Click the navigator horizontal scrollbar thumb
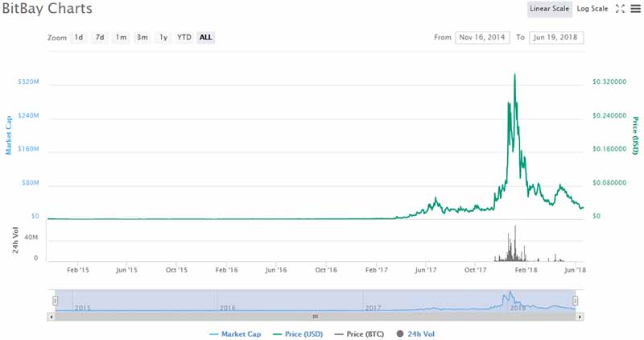Screen dimensions: 644x340 pyautogui.click(x=316, y=317)
